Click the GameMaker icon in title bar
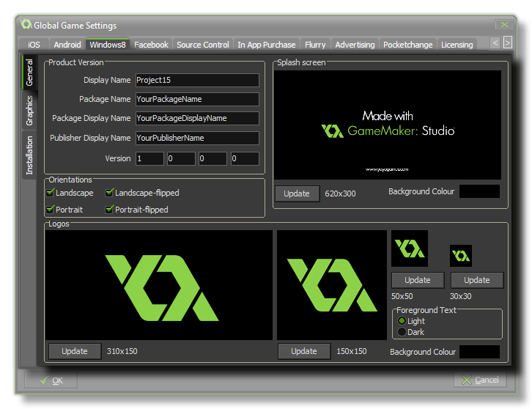 point(26,25)
